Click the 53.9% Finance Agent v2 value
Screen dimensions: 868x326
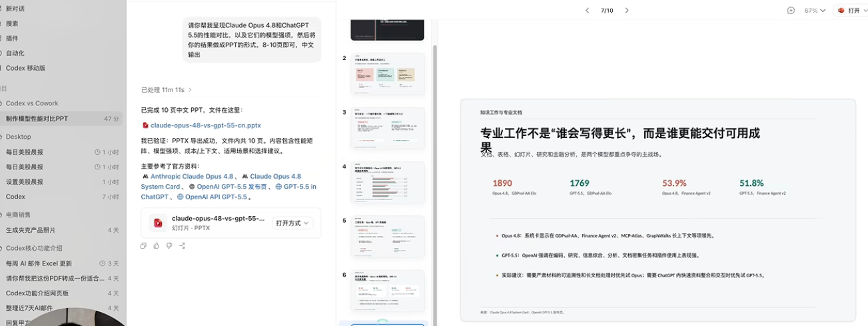pos(674,183)
